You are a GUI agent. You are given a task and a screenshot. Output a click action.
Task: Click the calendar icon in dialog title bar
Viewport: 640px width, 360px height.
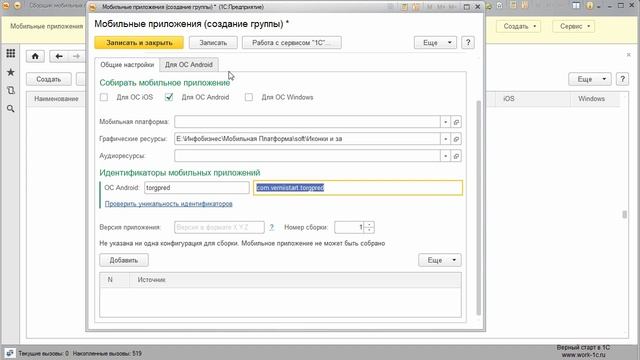tap(416, 7)
